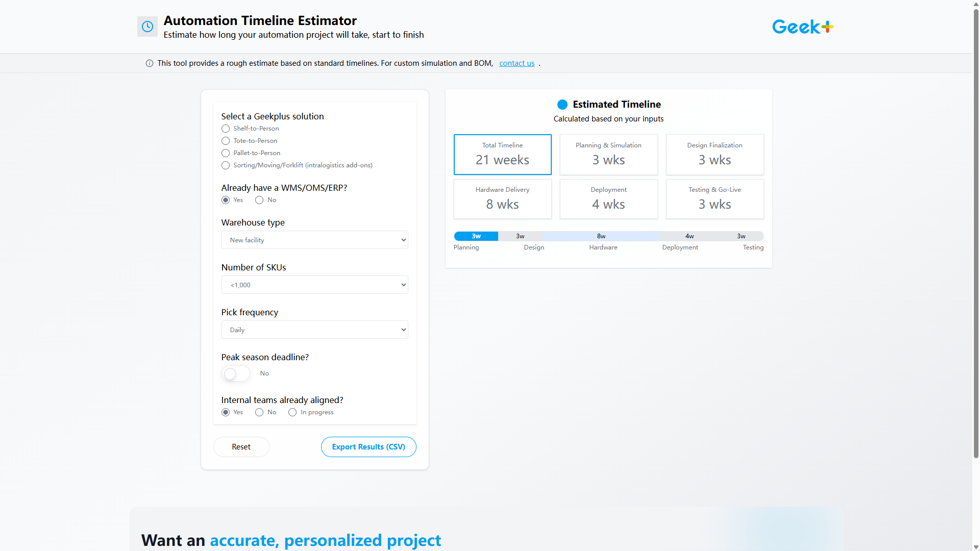The height and width of the screenshot is (551, 980).
Task: Click the Planning segment of the timeline bar
Action: click(475, 236)
